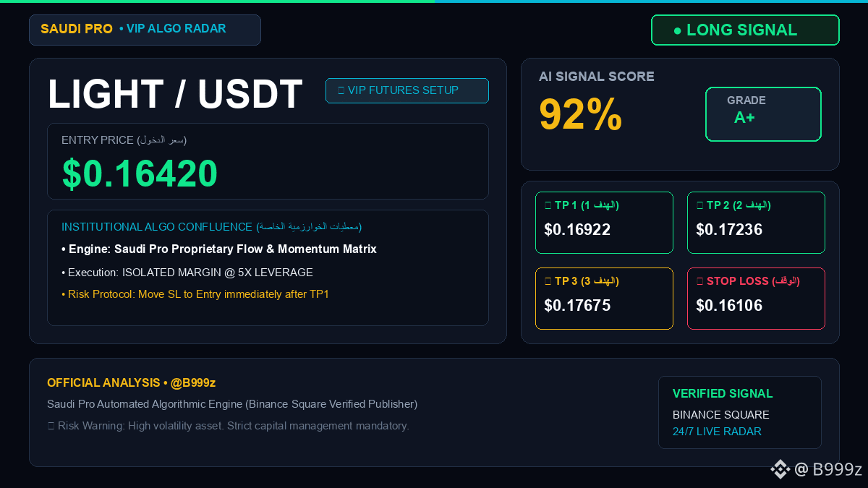
Task: Click the LONG SIGNAL button
Action: tap(745, 30)
